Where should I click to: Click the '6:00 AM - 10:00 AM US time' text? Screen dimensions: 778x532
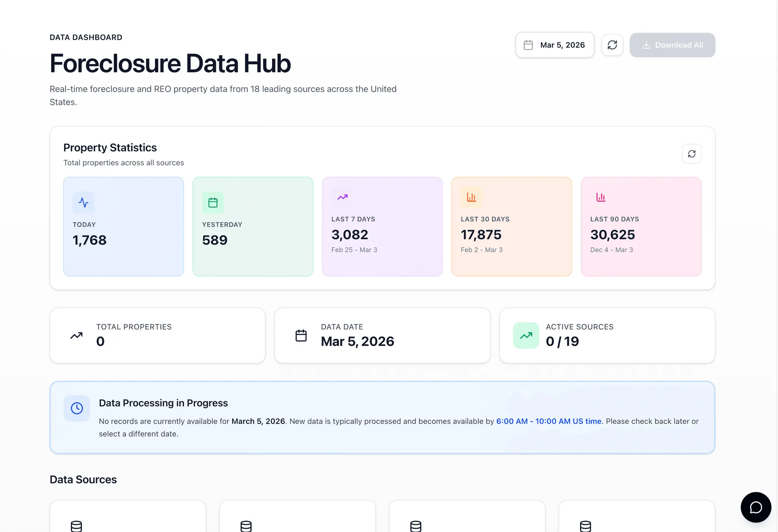(x=549, y=421)
